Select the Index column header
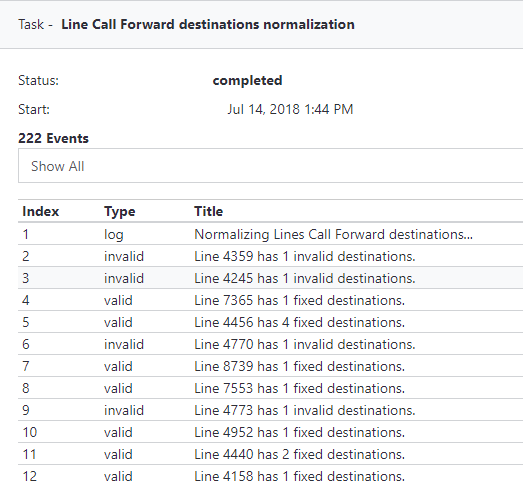Screen dimensions: 523x481 tap(41, 211)
